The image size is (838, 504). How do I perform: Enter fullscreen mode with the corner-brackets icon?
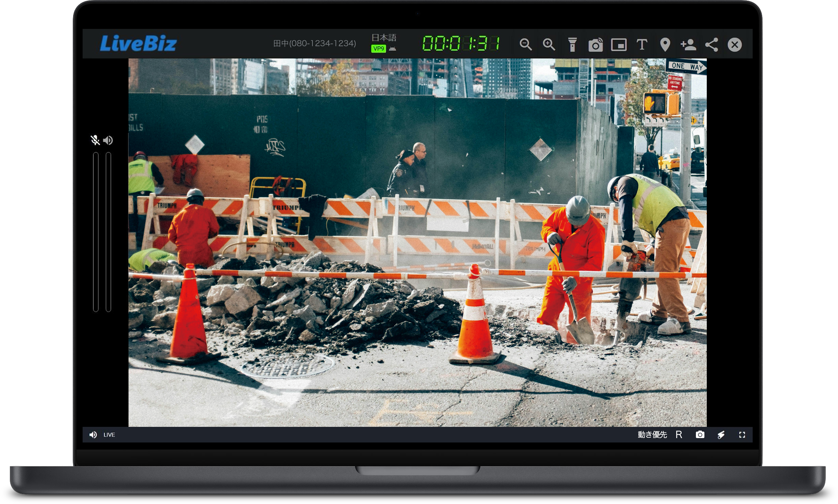click(x=742, y=435)
